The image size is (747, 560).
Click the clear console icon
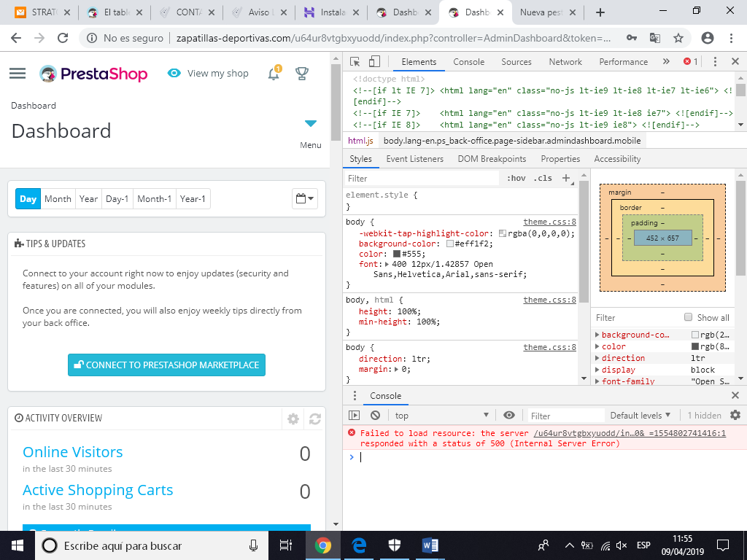click(375, 415)
